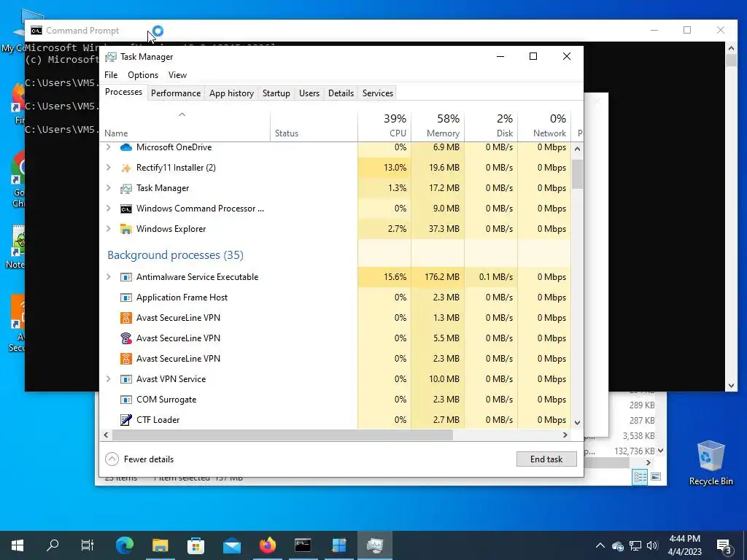
Task: Sort processes by Network column
Action: coord(544,125)
